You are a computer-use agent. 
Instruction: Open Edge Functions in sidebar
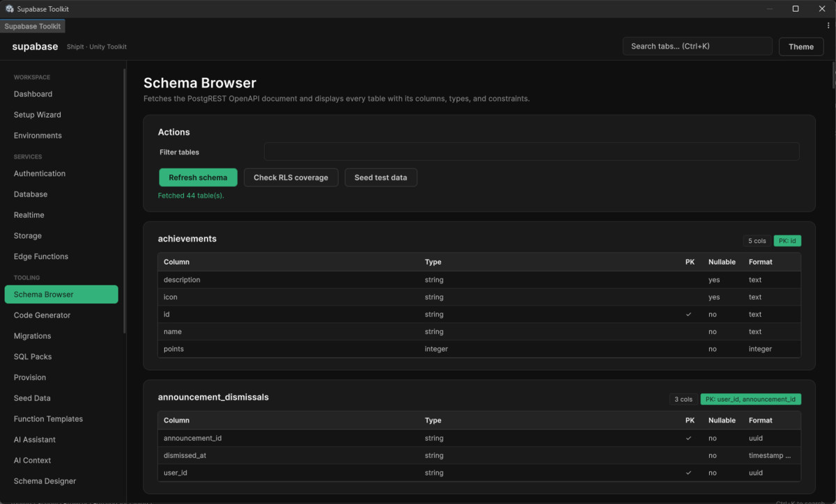click(x=61, y=257)
